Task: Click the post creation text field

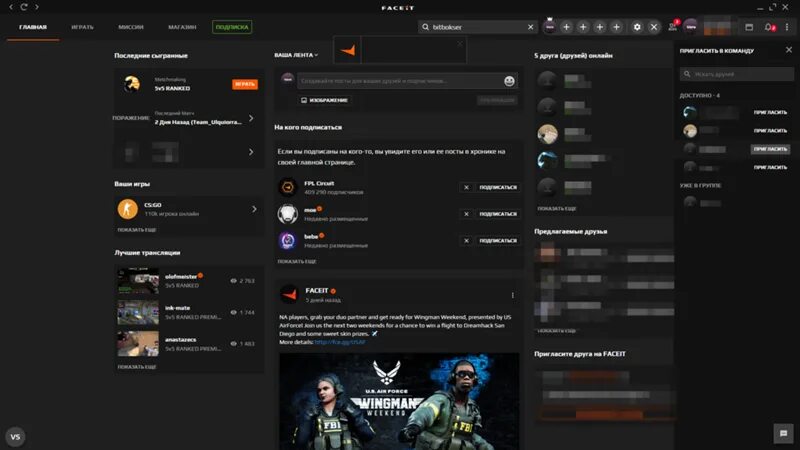Action: pos(401,81)
